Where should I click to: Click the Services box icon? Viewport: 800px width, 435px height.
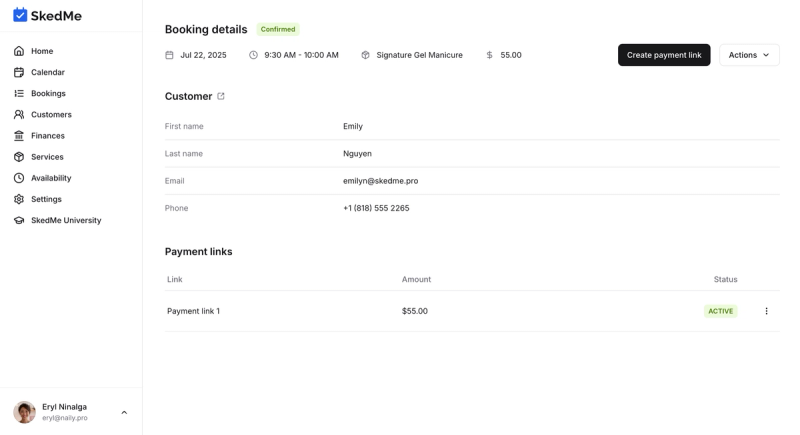click(x=19, y=157)
